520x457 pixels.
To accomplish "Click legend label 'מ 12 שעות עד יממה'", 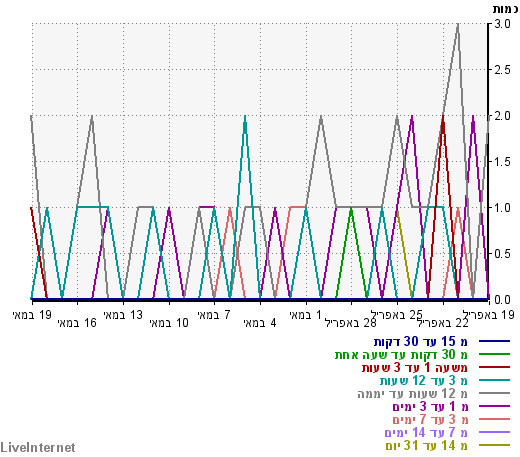I will [412, 393].
